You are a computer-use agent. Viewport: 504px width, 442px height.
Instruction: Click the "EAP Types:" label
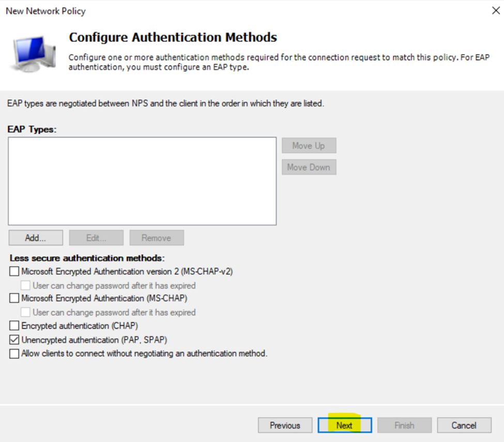(x=32, y=129)
